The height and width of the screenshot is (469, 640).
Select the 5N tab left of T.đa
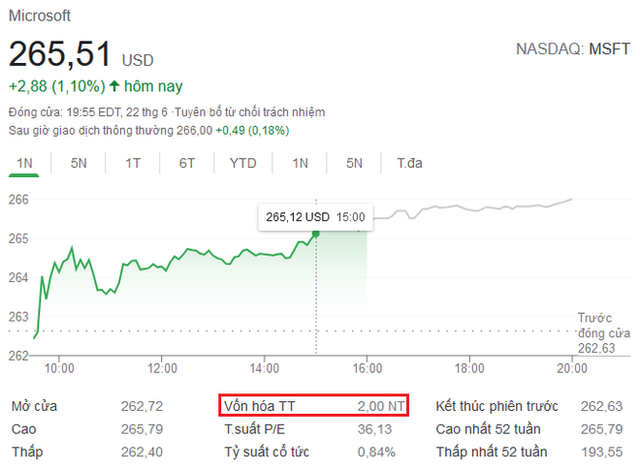[354, 163]
